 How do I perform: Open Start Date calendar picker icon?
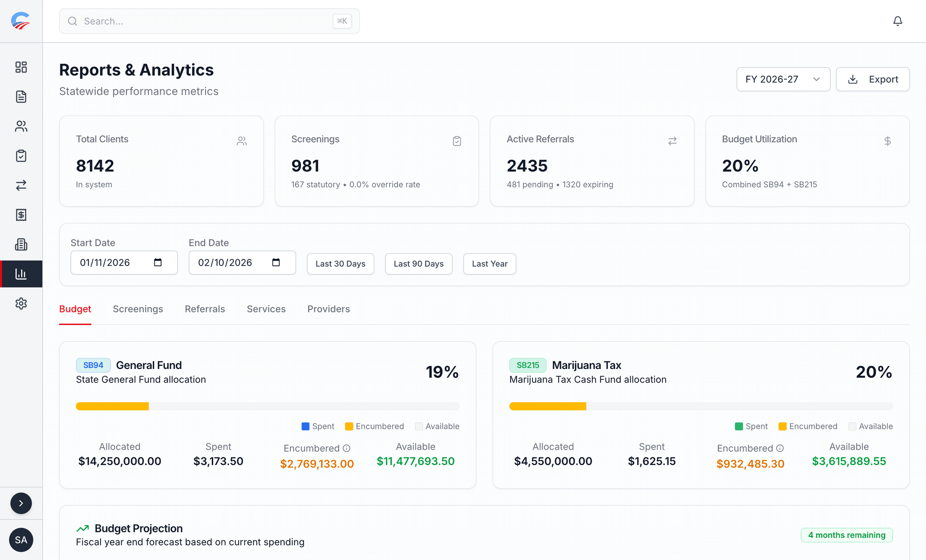point(158,262)
